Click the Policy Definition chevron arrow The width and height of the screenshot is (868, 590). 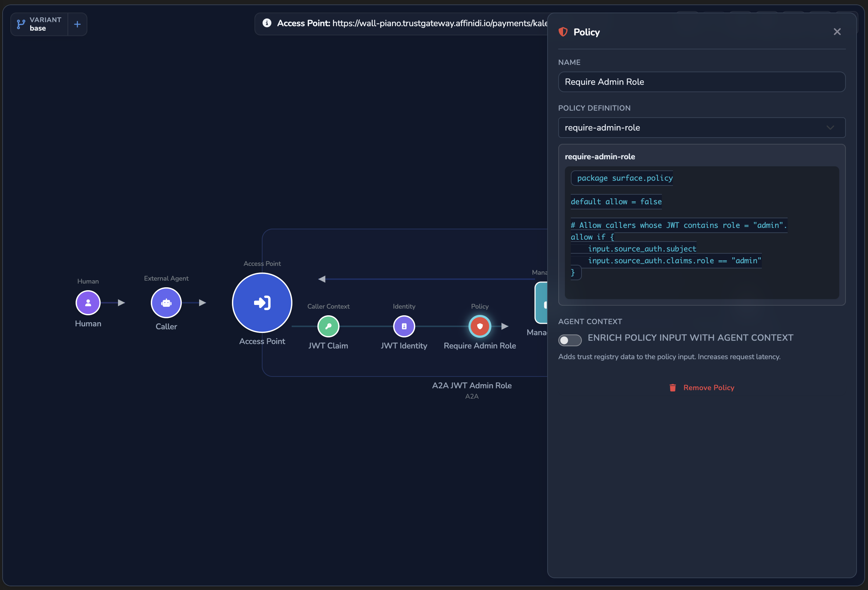(x=830, y=128)
